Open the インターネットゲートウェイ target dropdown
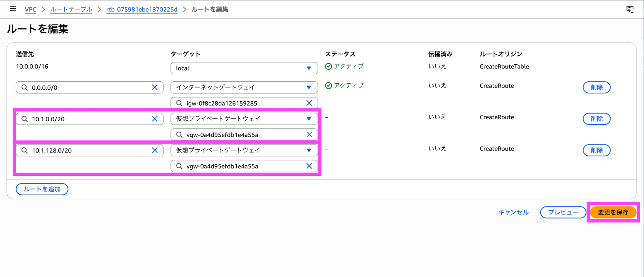This screenshot has height=277, width=644. [244, 87]
